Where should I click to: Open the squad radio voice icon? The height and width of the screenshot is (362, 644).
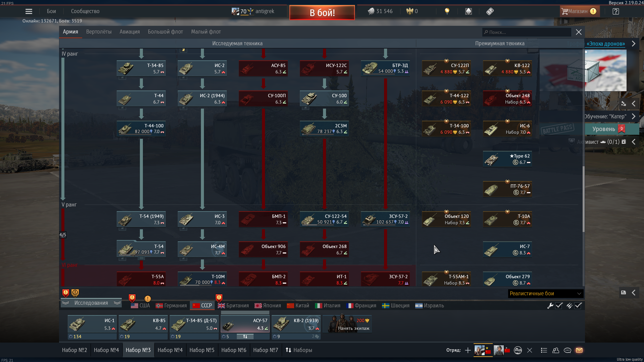(x=518, y=350)
